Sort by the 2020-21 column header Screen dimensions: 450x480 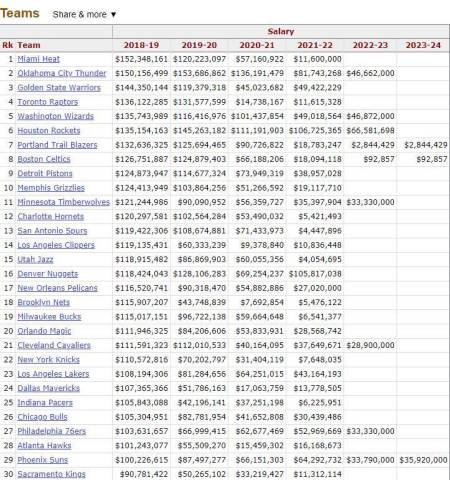point(257,45)
